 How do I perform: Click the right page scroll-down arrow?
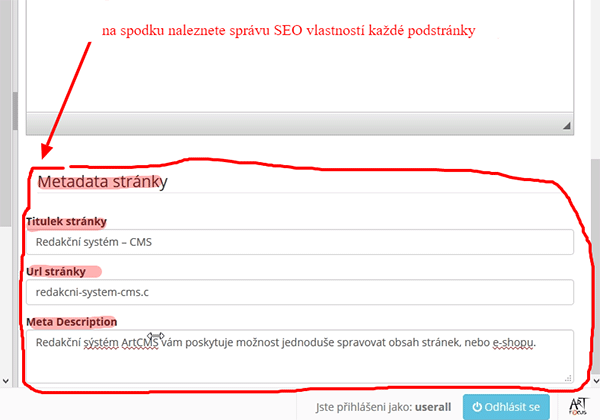(596, 381)
